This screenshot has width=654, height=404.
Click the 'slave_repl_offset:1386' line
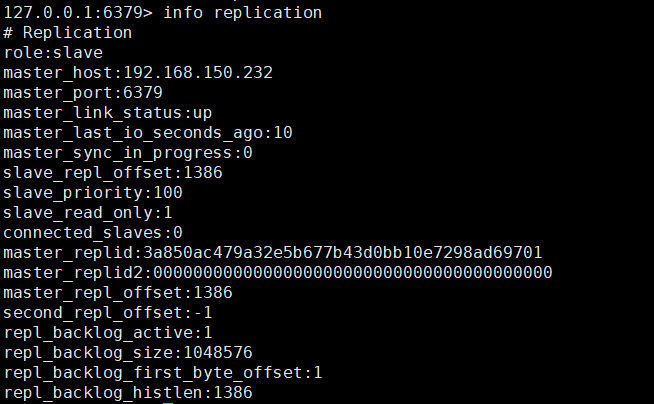(112, 173)
